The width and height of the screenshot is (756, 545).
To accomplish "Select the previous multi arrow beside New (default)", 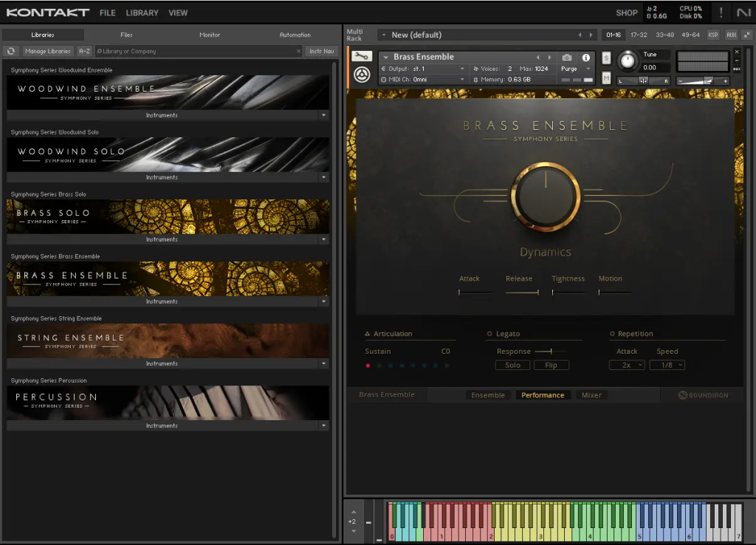I will click(x=580, y=35).
